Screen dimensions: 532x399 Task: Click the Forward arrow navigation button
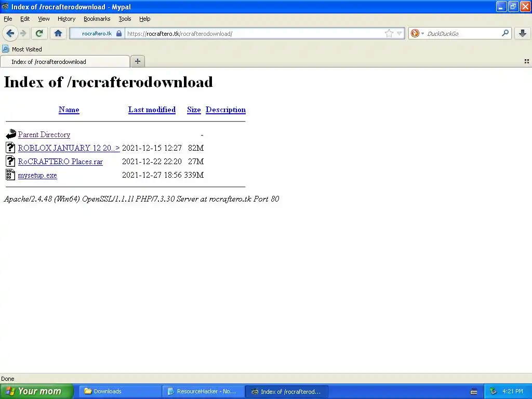pos(23,33)
